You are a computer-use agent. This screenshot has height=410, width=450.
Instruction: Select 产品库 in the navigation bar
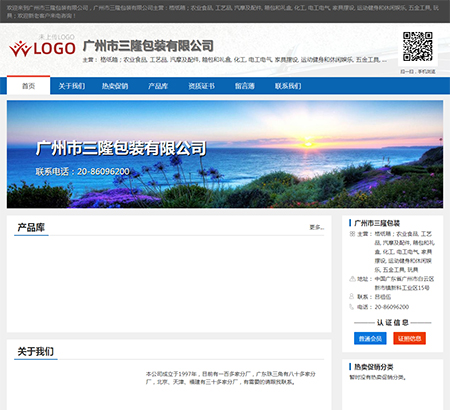click(158, 86)
